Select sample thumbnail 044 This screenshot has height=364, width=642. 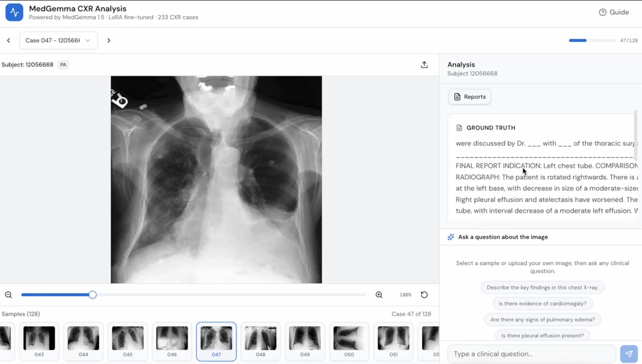[x=83, y=341]
